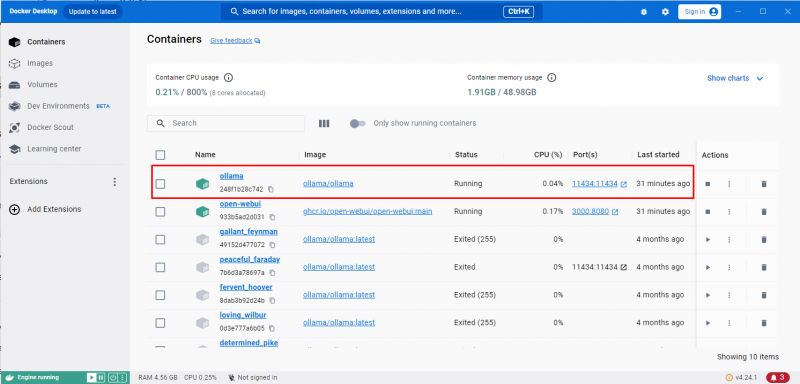Open the troubleshoot bug icon

[x=644, y=12]
